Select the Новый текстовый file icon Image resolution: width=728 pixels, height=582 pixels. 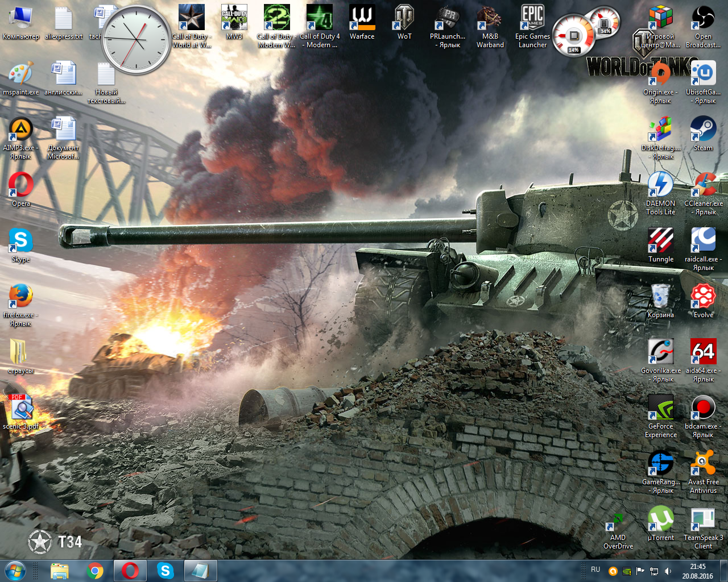[106, 83]
